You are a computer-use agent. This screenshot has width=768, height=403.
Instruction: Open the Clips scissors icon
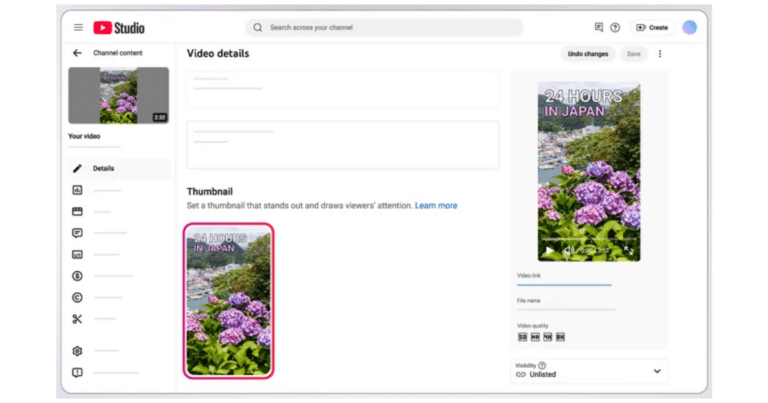(77, 319)
